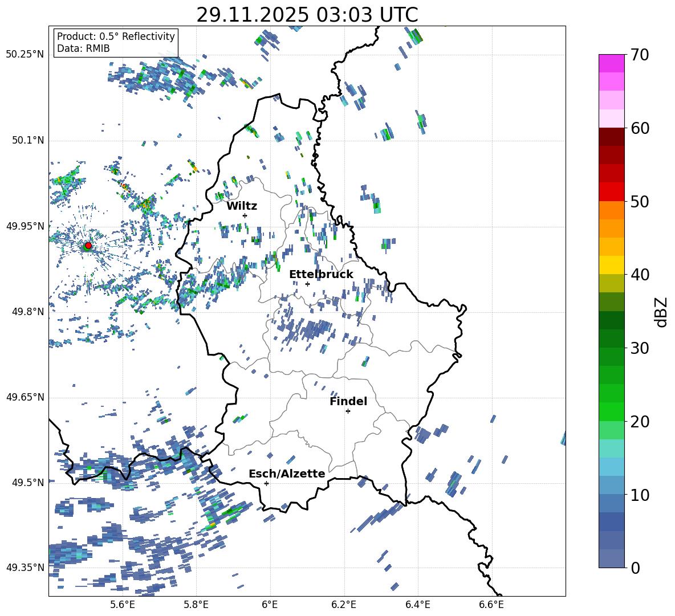
Task: Click the 50.25°N latitude tick label
Action: pos(25,54)
